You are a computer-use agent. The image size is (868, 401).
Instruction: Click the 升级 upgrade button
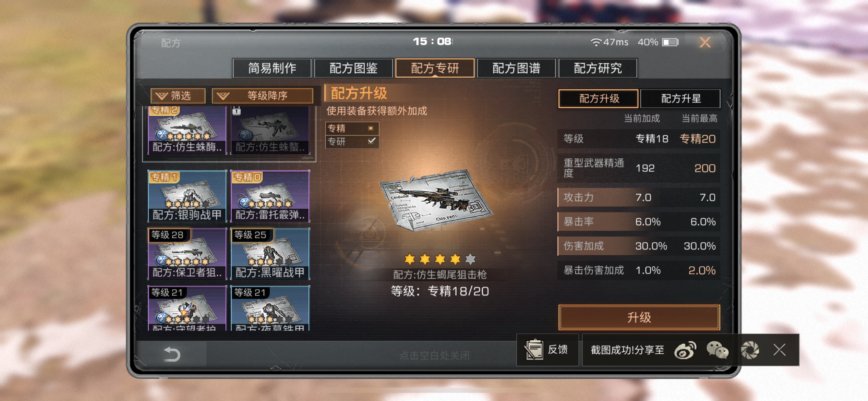pyautogui.click(x=639, y=317)
